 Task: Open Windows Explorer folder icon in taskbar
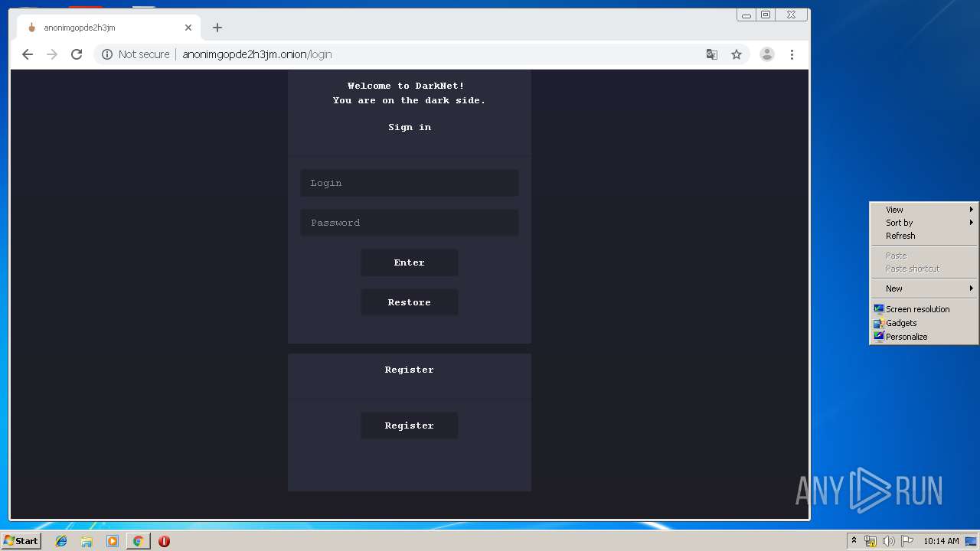87,541
